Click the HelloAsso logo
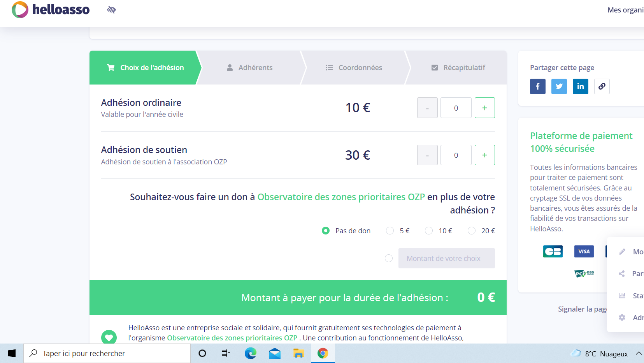 50,10
